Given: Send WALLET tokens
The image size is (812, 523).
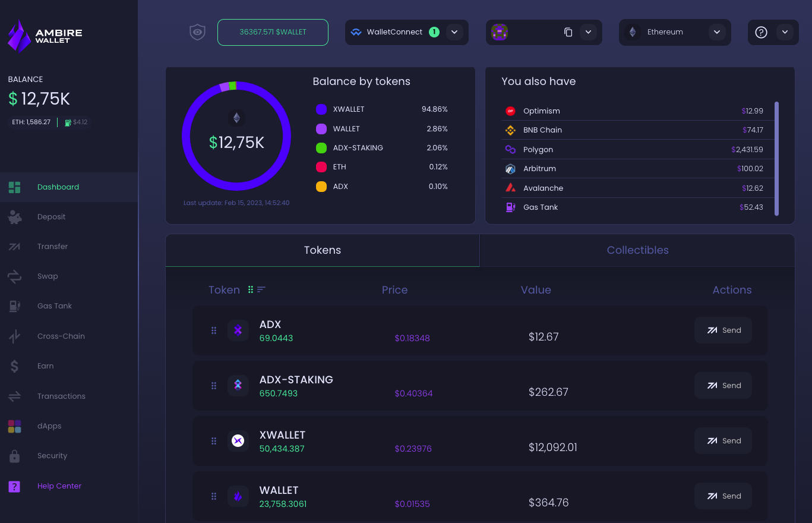Looking at the screenshot, I should tap(723, 496).
